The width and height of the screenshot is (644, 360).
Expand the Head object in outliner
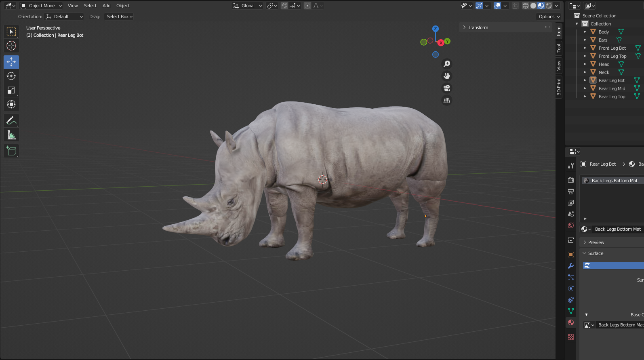[x=585, y=64]
